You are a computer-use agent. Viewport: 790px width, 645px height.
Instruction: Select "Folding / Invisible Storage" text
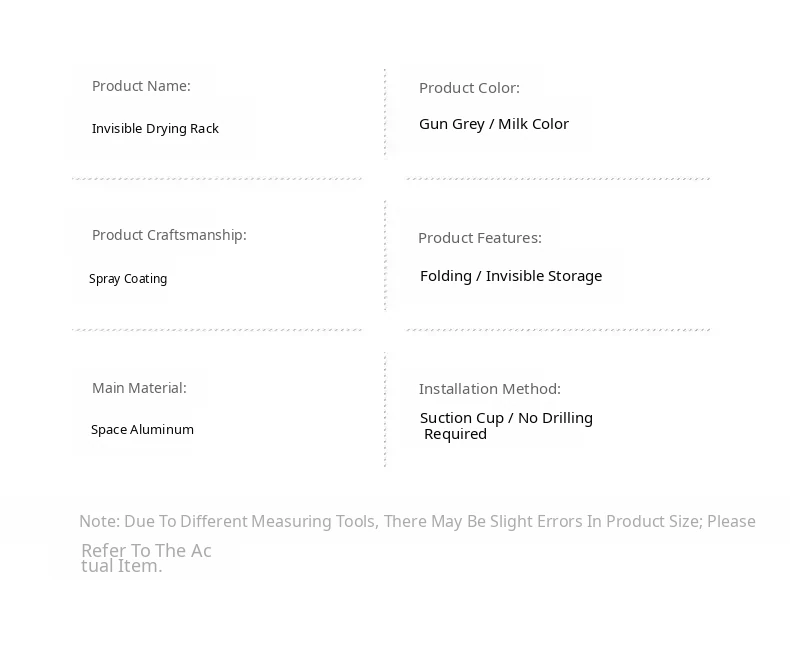[511, 276]
